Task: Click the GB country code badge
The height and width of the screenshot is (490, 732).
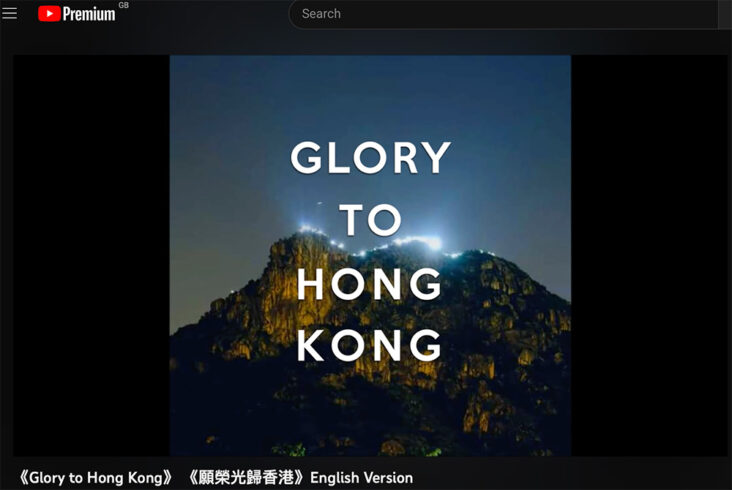Action: (123, 5)
